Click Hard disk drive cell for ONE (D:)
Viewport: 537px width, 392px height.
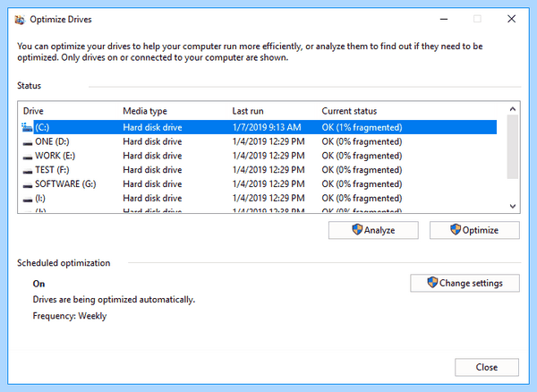152,141
